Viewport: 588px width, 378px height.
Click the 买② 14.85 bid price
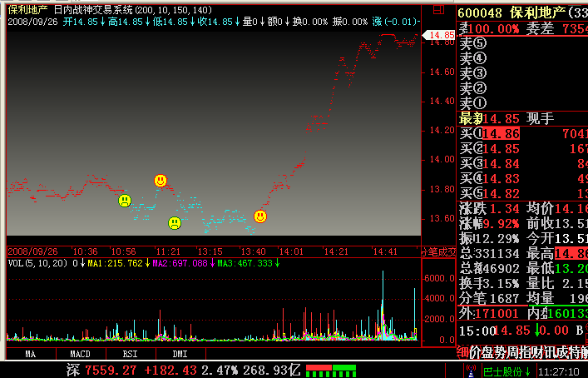coord(501,149)
